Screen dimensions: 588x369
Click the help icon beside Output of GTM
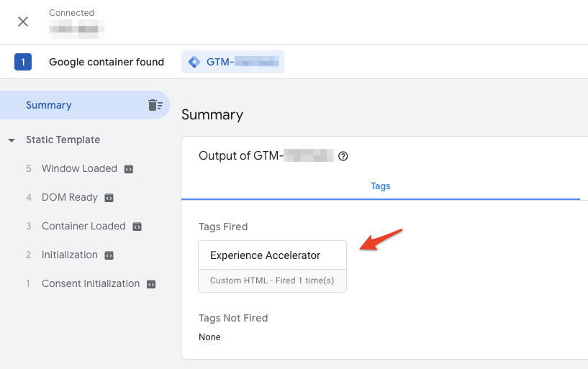(343, 156)
